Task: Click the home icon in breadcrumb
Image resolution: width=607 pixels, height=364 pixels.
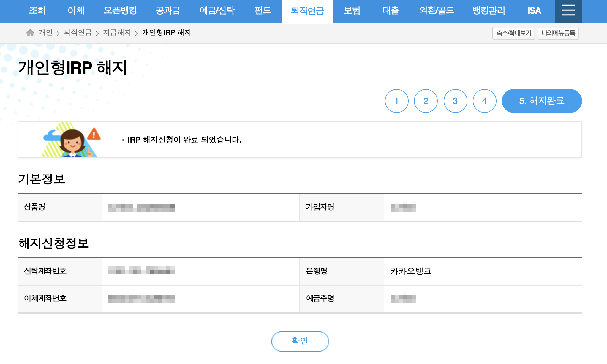Action: click(30, 33)
